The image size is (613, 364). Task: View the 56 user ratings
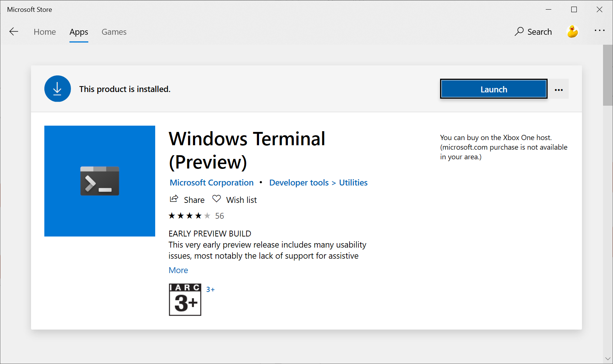(219, 215)
